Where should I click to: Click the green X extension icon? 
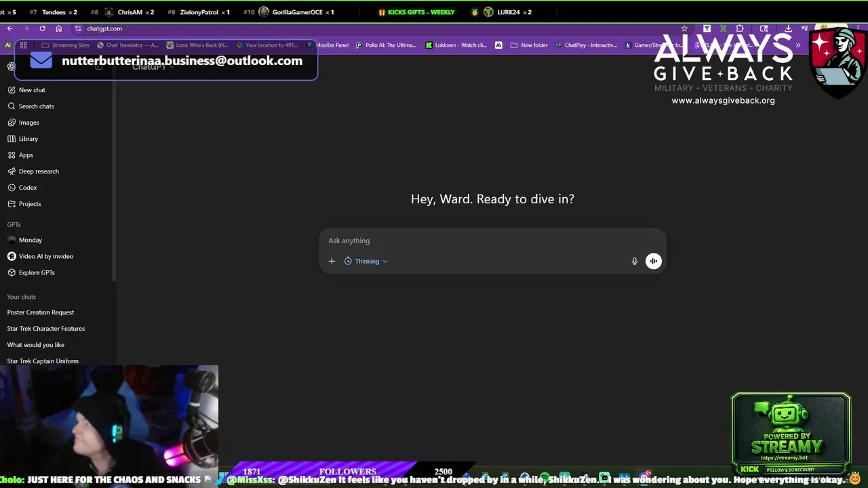(x=724, y=28)
